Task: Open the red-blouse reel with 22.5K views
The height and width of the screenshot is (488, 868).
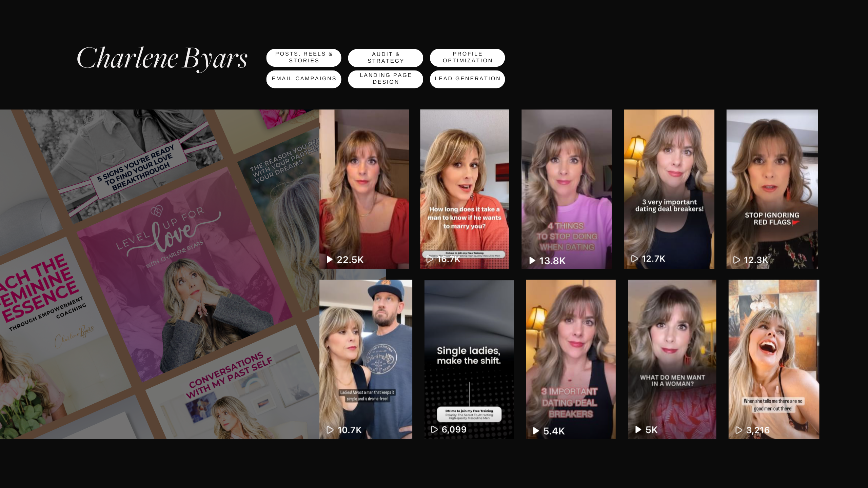Action: click(364, 189)
